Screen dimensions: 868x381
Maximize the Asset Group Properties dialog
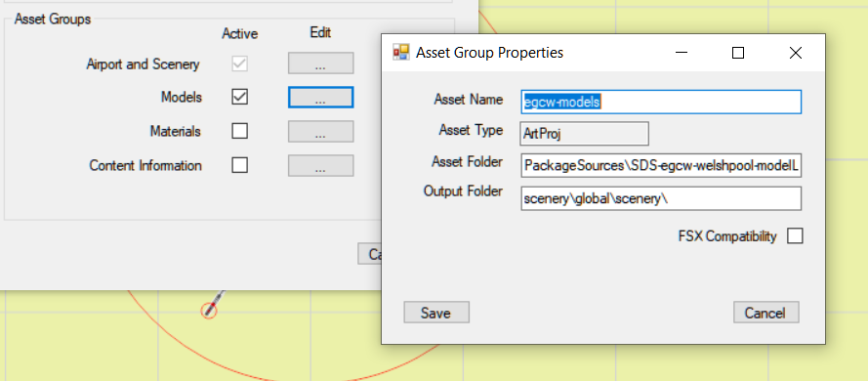point(738,53)
